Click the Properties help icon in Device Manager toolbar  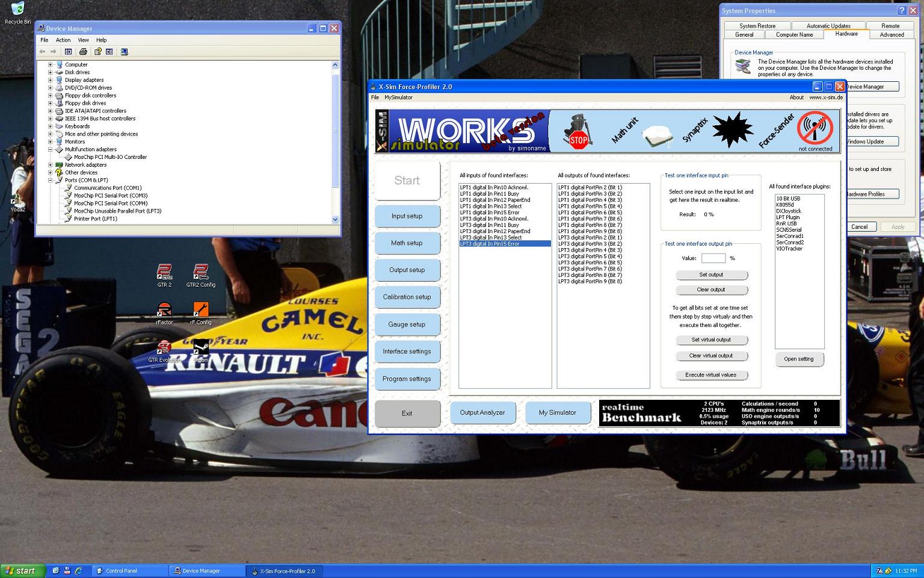(97, 52)
